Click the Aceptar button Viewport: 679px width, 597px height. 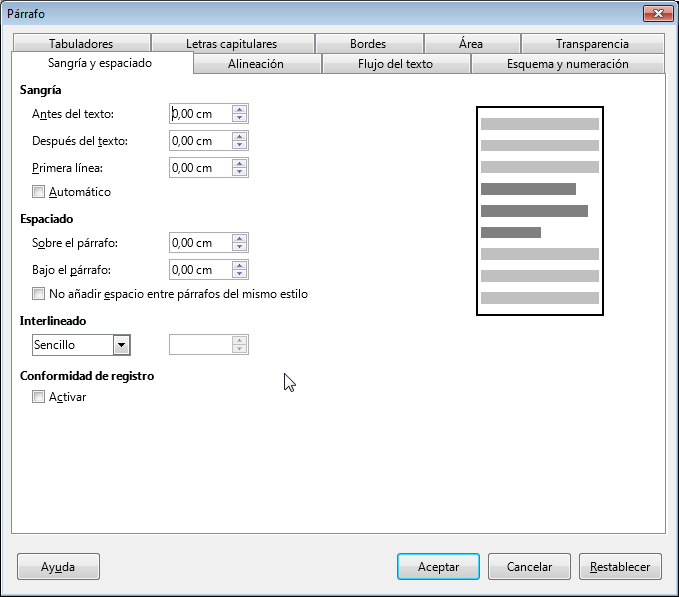pyautogui.click(x=438, y=567)
